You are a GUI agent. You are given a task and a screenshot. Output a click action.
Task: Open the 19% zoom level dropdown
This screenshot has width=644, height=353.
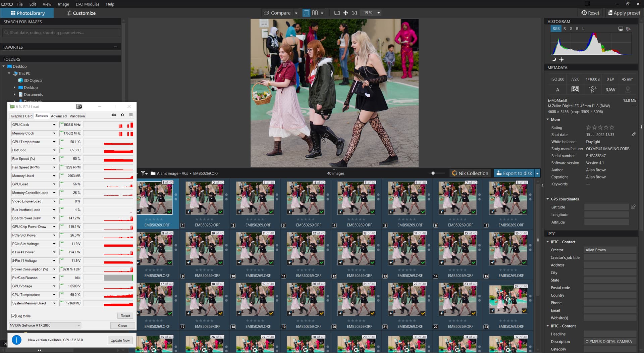[378, 13]
